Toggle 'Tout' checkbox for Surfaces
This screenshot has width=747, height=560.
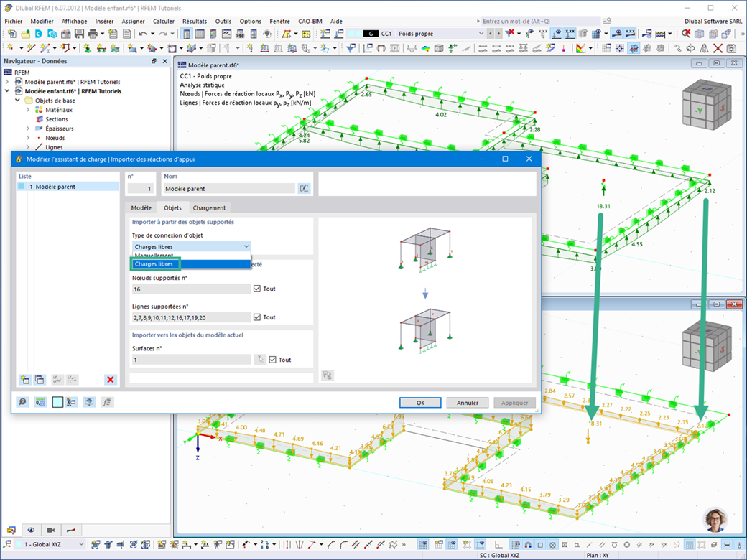coord(272,360)
